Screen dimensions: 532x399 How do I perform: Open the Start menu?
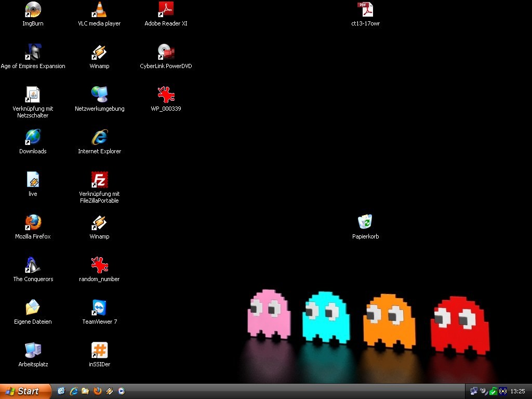tap(25, 391)
